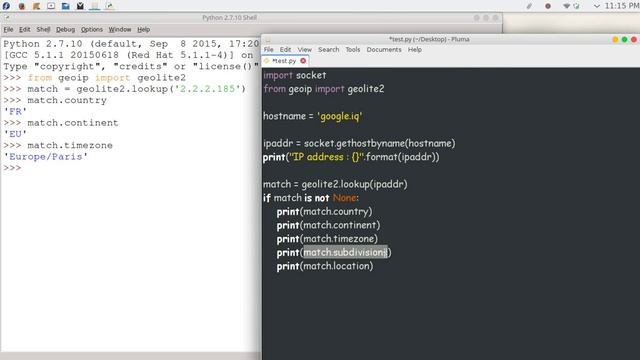Minimize Pluma with the yellow window button
The image size is (640, 360).
(x=615, y=40)
